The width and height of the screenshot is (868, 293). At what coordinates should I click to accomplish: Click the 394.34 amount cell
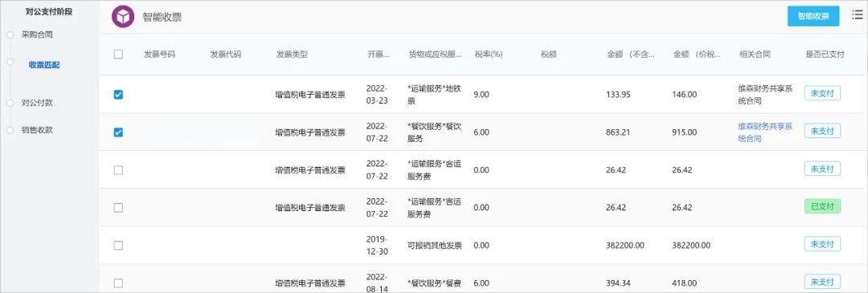[x=618, y=283]
